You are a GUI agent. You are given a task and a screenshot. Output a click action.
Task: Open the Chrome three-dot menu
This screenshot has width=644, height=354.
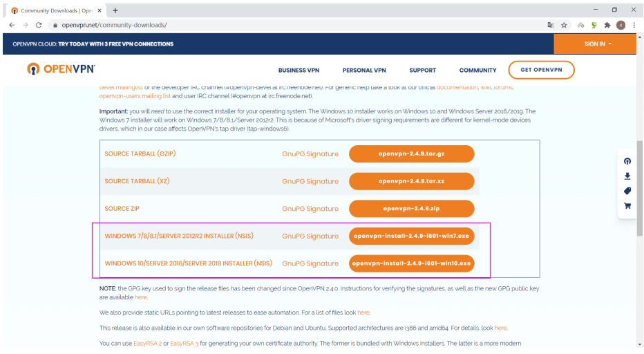pyautogui.click(x=634, y=25)
